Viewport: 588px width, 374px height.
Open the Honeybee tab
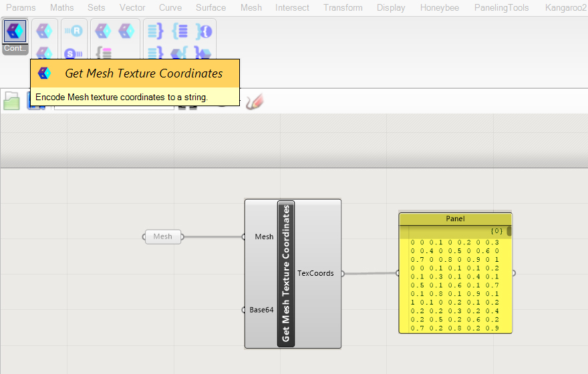440,8
